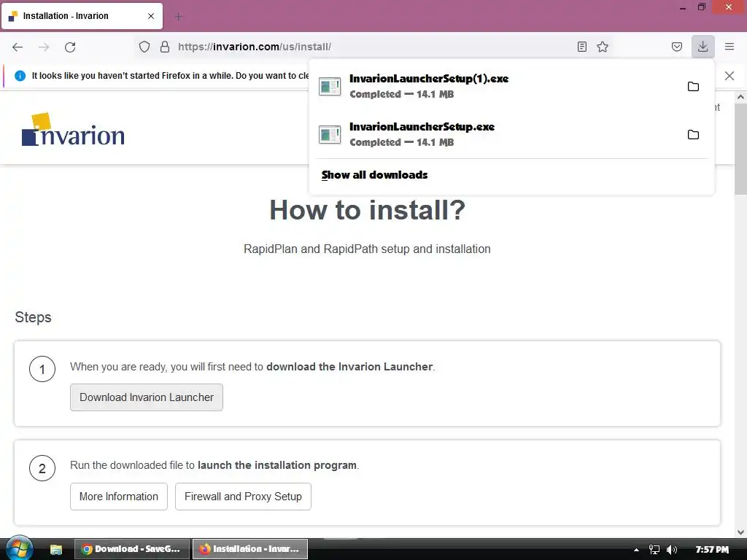Open the Firefox hamburger menu
The height and width of the screenshot is (560, 747).
729,47
